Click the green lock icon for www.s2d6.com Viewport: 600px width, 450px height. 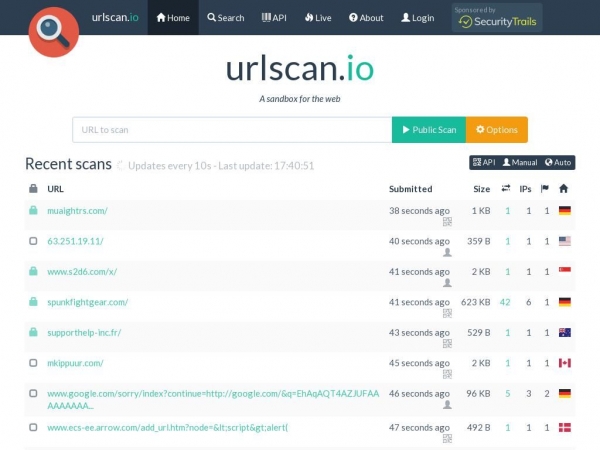point(33,271)
